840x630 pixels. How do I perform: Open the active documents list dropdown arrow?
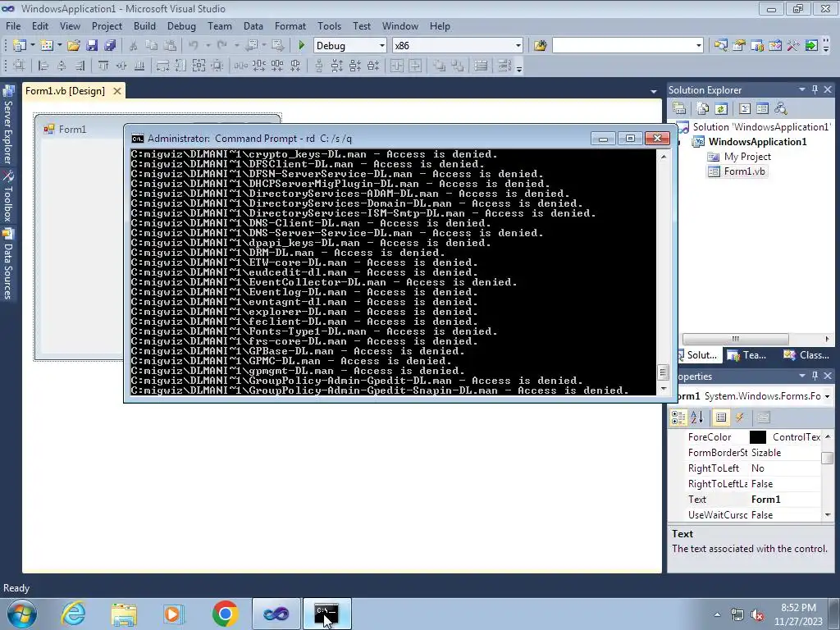[654, 92]
